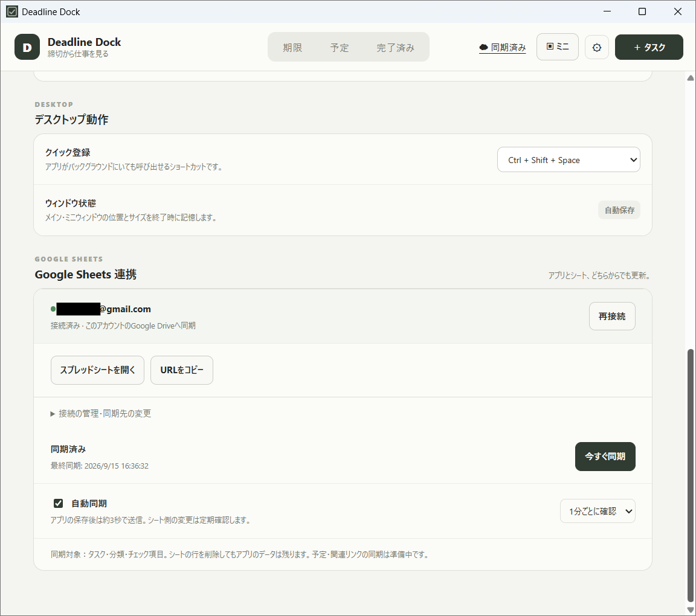This screenshot has height=616, width=696.
Task: Open the "1分ごとに確認" interval dropdown
Action: (x=598, y=512)
